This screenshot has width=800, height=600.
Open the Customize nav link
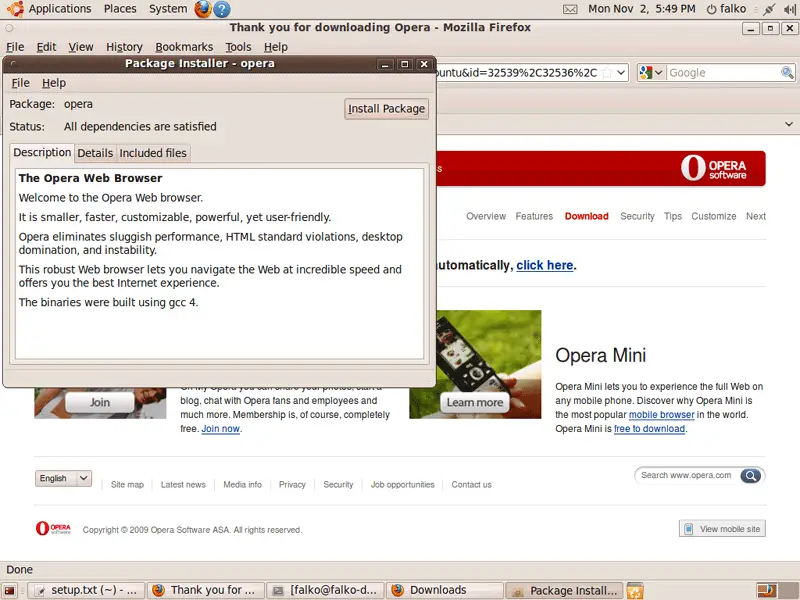714,216
